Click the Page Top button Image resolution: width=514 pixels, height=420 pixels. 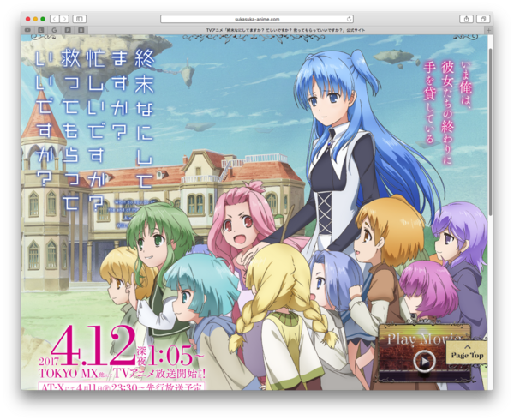pyautogui.click(x=467, y=352)
